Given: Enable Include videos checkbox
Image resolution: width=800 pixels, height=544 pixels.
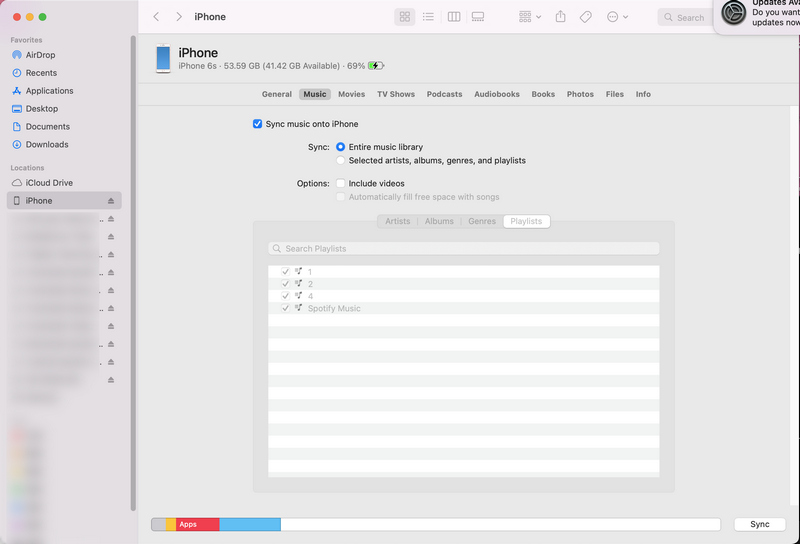Looking at the screenshot, I should point(340,183).
